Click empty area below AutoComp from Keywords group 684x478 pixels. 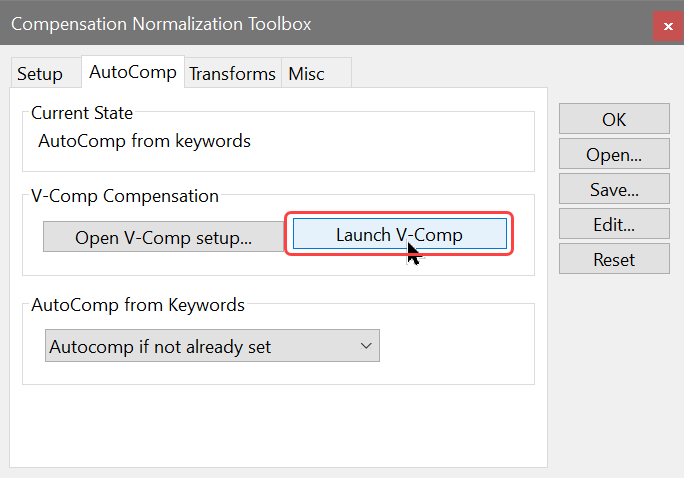(280, 425)
